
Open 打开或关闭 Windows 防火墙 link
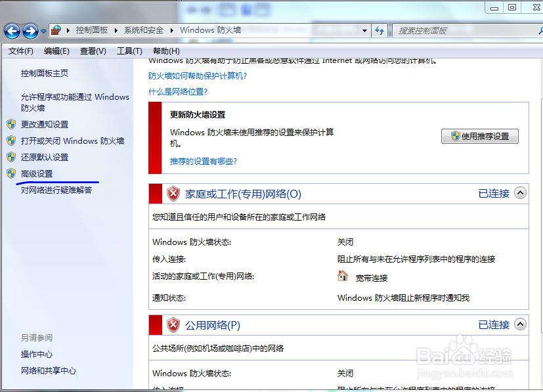[x=72, y=141]
